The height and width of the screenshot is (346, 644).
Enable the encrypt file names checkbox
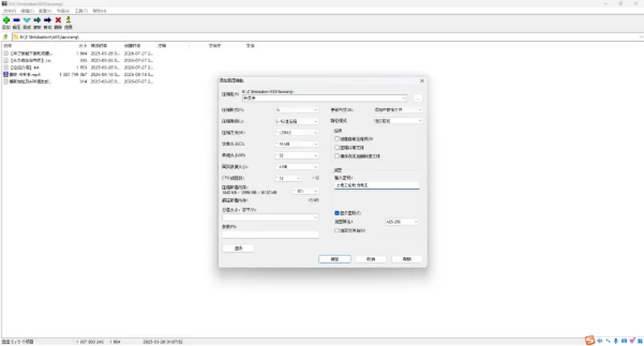(x=337, y=230)
